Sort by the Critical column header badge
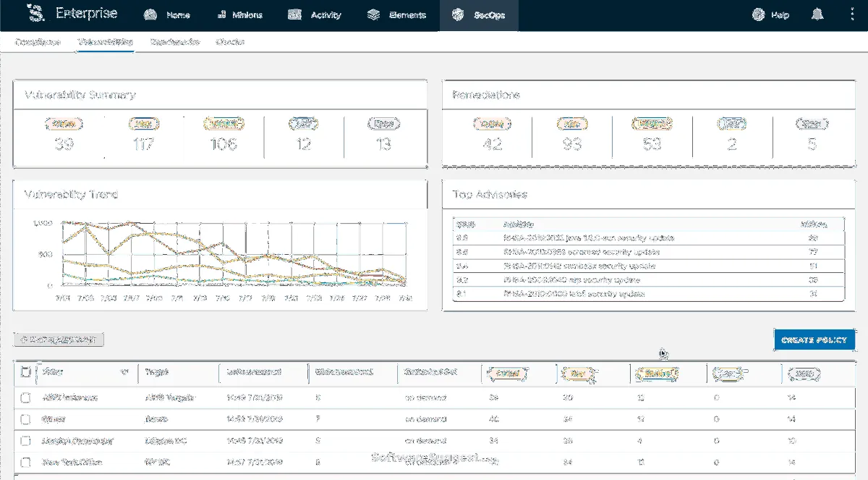 click(505, 373)
